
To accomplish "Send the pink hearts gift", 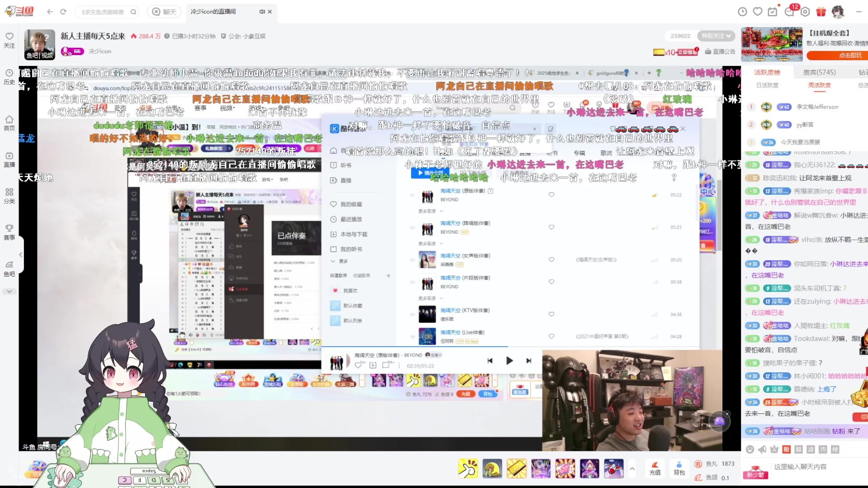I will tap(565, 468).
